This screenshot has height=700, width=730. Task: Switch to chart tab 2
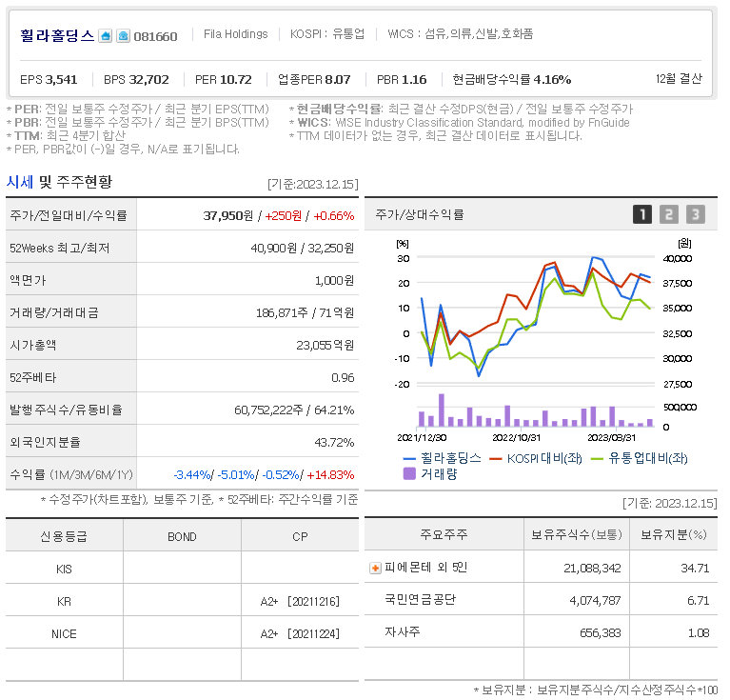(668, 214)
